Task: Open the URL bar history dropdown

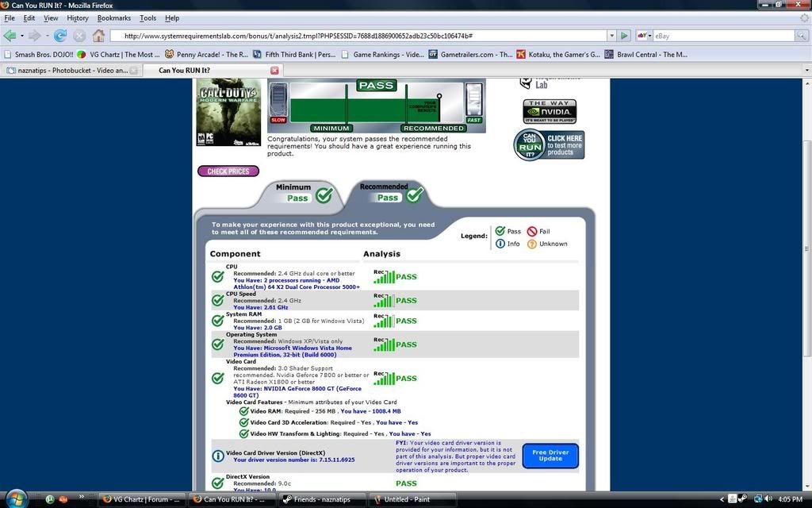Action: click(611, 36)
